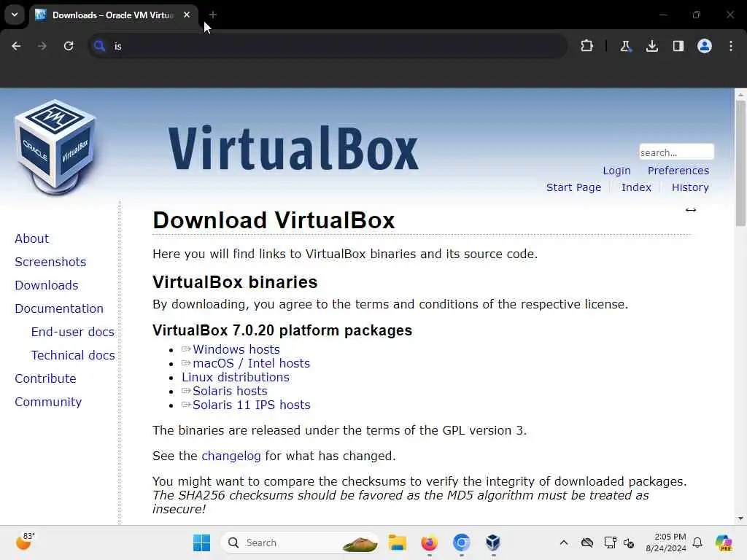Click the browser forward arrow
This screenshot has height=560, width=747.
(x=42, y=46)
